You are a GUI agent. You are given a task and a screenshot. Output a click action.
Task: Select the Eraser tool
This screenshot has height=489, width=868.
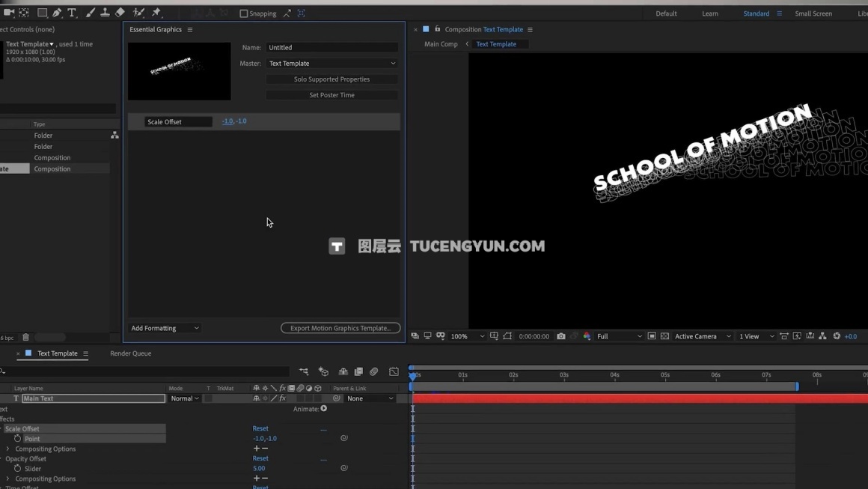120,12
